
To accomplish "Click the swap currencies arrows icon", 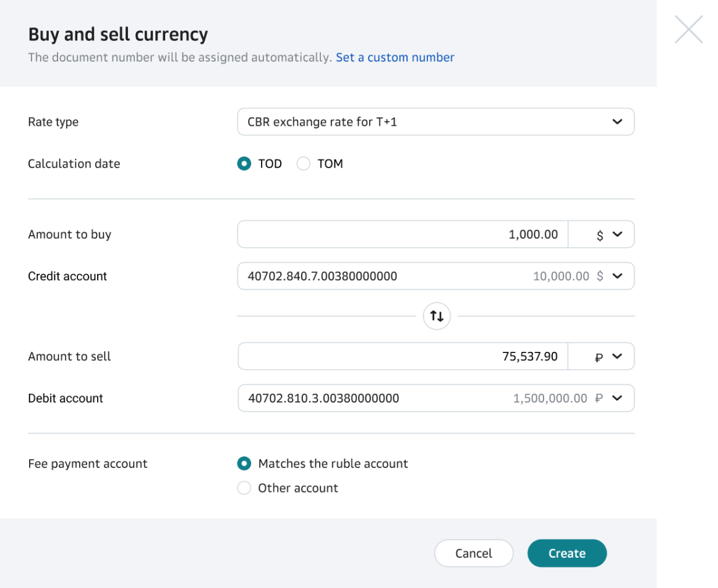I will (x=437, y=317).
